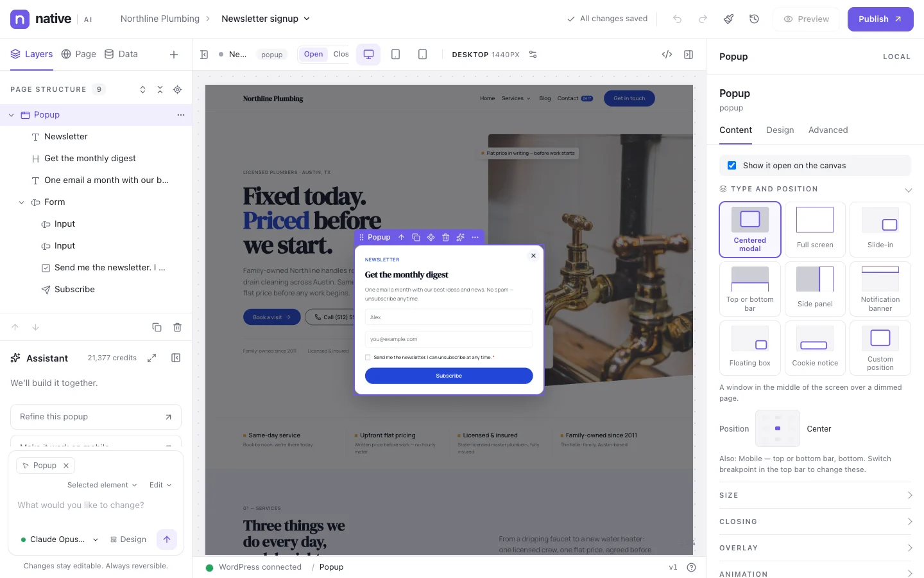Expand the Size section
Screen dimensions: 924x578
point(815,495)
